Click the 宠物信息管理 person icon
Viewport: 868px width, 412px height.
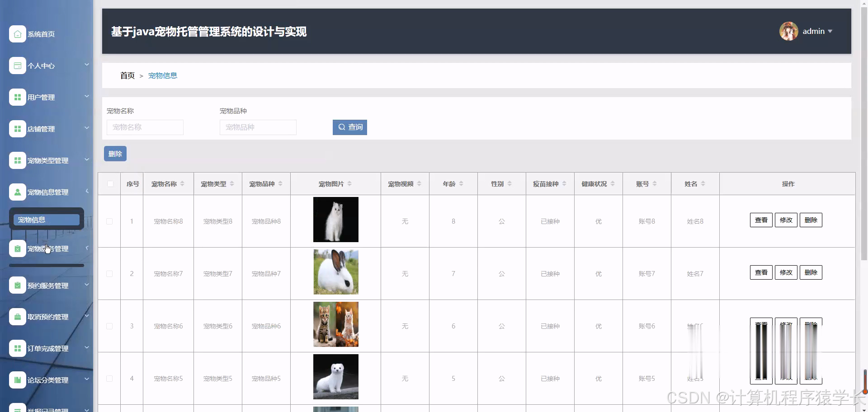[x=17, y=192]
